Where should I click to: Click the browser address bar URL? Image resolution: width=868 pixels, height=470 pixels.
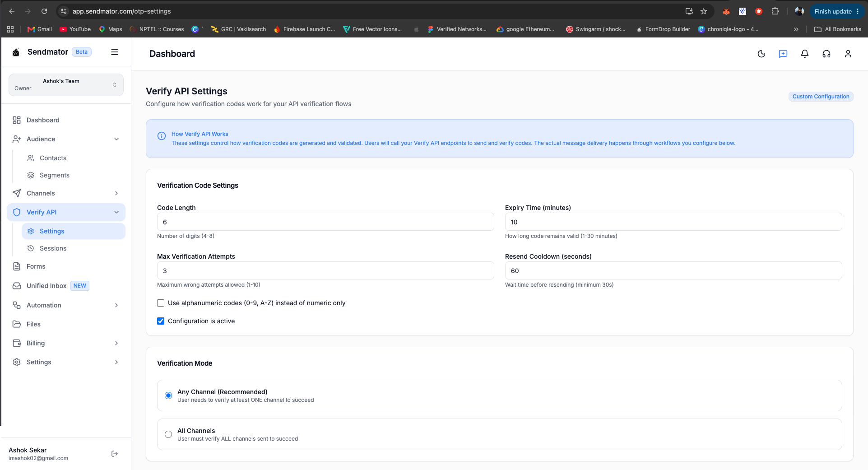tap(122, 11)
